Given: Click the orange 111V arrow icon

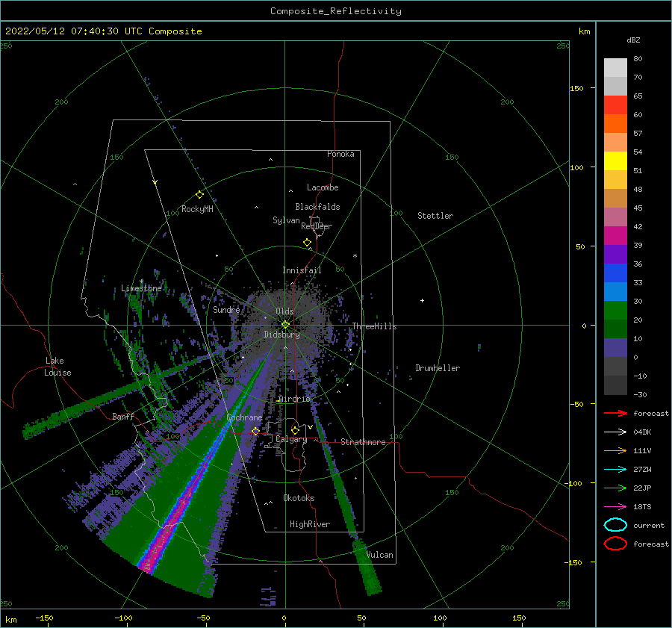Looking at the screenshot, I should pyautogui.click(x=615, y=450).
